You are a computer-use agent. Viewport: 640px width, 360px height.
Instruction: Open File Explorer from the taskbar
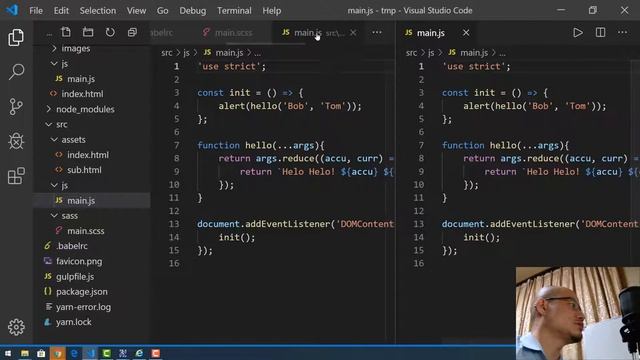(25, 353)
